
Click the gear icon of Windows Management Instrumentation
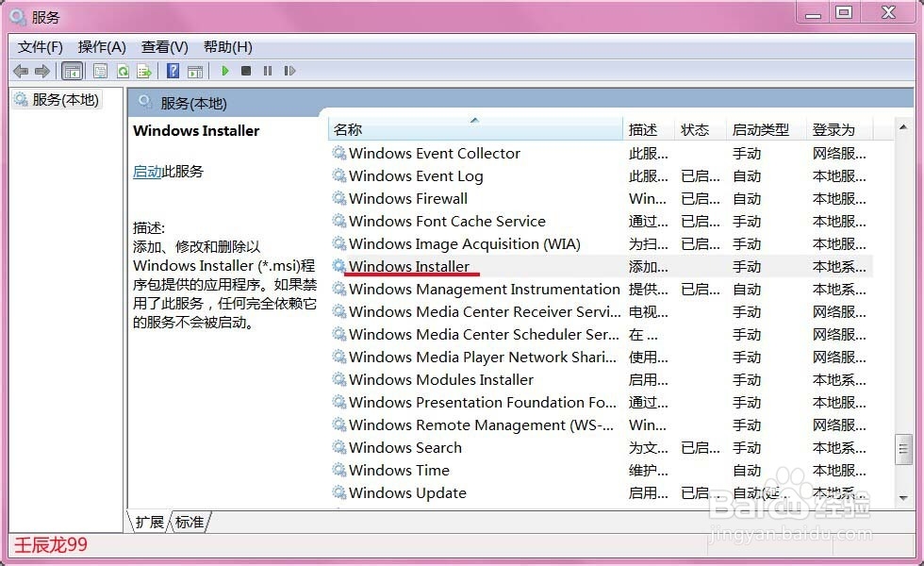(x=338, y=289)
